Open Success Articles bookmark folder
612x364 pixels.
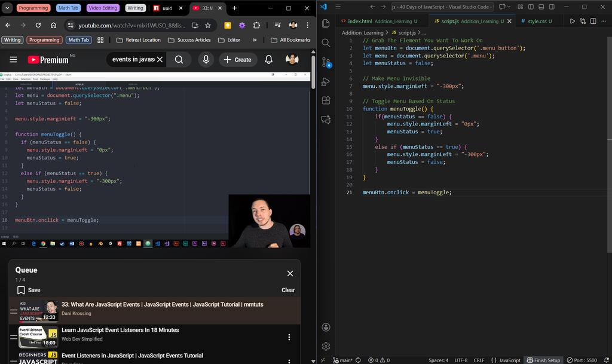pyautogui.click(x=189, y=40)
